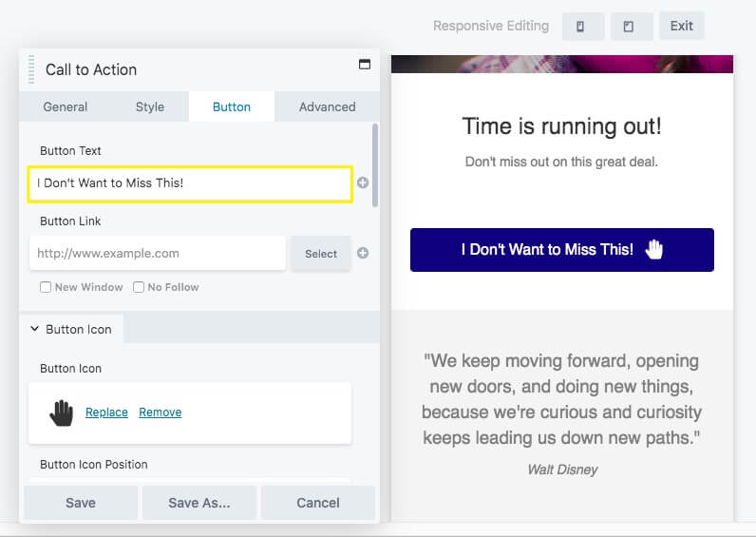This screenshot has width=756, height=537.
Task: Click the Responsive Editing label
Action: click(491, 26)
